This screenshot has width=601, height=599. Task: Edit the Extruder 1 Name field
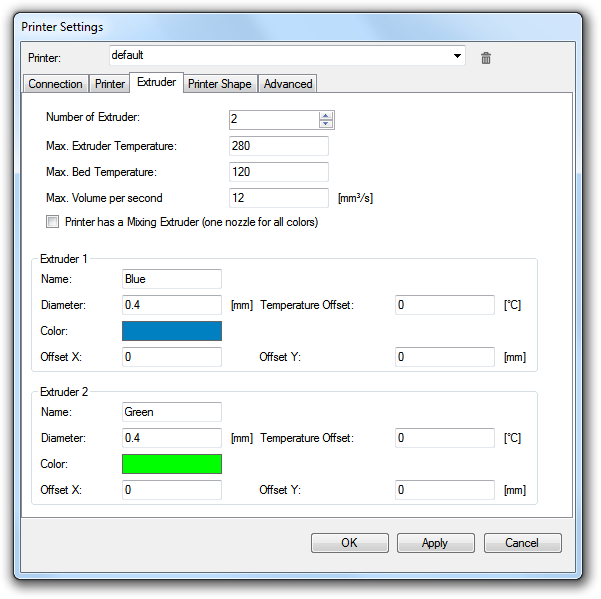pos(172,279)
